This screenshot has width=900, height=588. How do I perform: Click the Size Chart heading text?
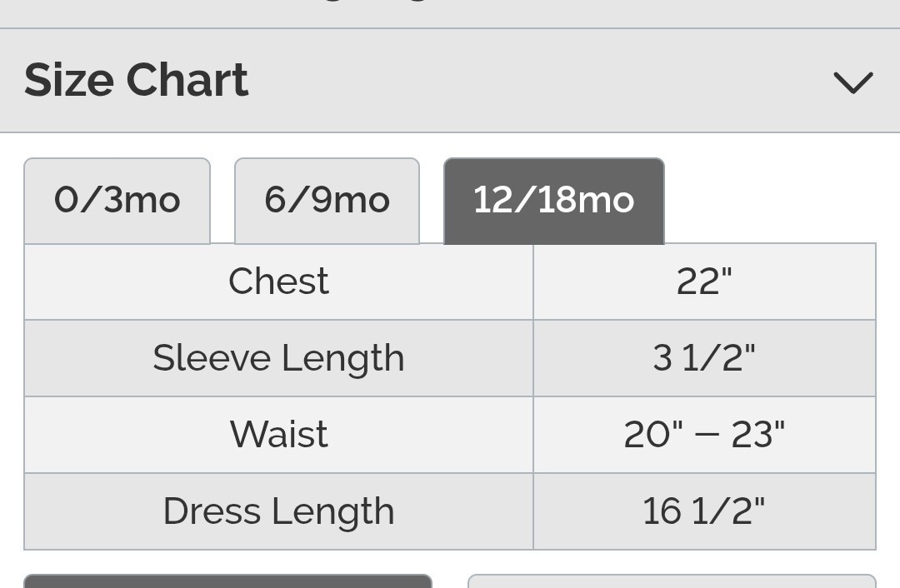136,80
